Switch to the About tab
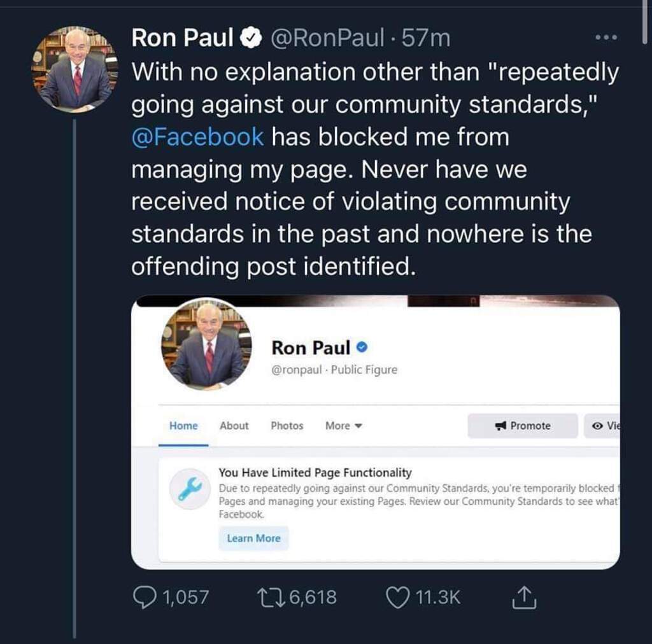652x644 pixels. point(234,426)
